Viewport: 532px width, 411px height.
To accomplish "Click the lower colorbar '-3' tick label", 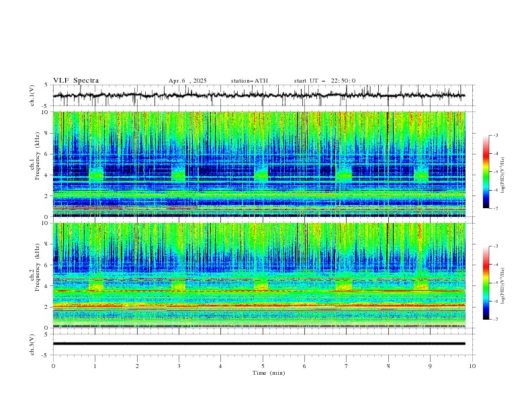I will [x=496, y=246].
